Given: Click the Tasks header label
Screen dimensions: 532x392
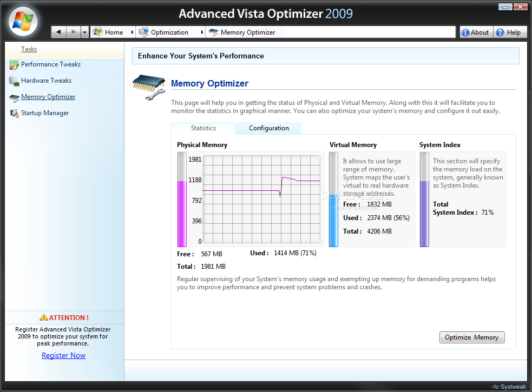Looking at the screenshot, I should tap(29, 49).
